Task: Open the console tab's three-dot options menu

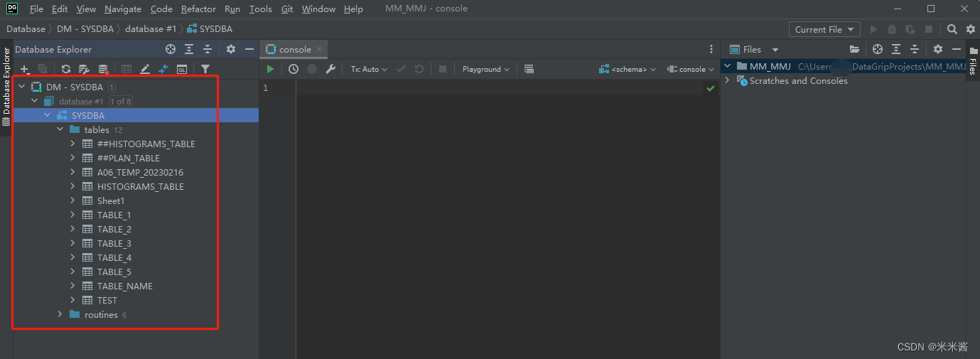Action: 711,49
